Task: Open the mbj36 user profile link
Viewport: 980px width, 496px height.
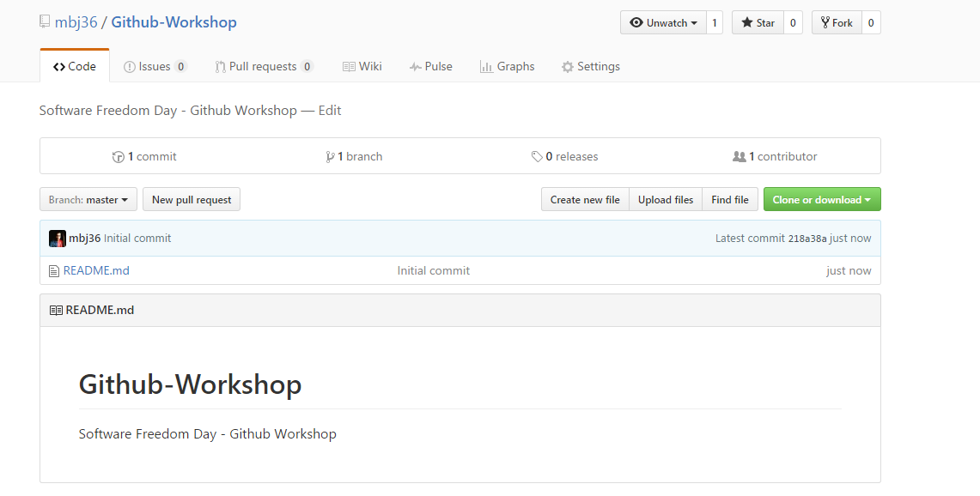Action: click(x=76, y=21)
